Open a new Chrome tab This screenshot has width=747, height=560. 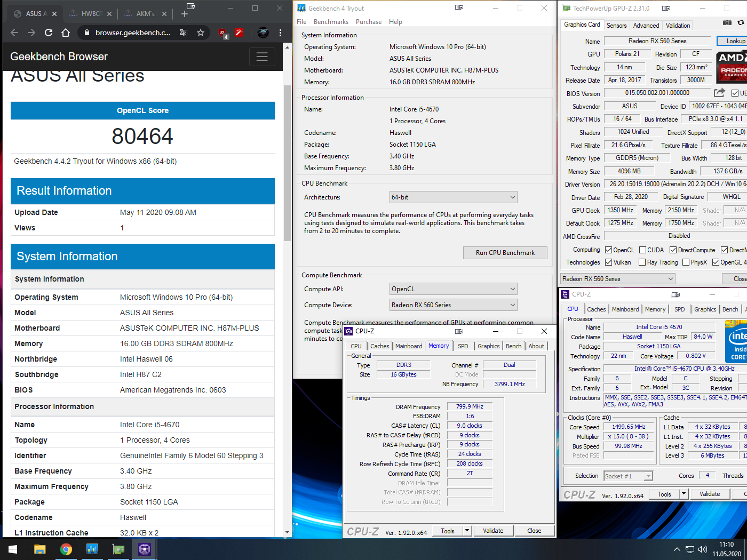(185, 13)
